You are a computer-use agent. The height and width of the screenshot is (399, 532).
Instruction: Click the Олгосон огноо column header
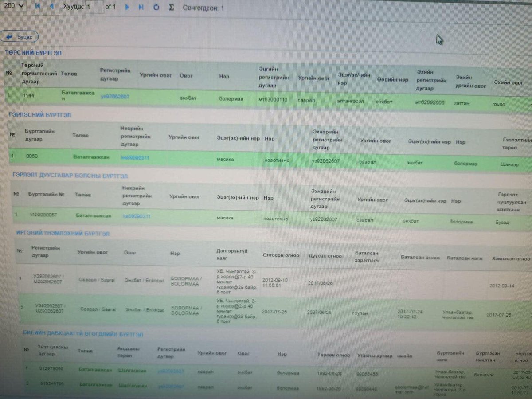[281, 255]
